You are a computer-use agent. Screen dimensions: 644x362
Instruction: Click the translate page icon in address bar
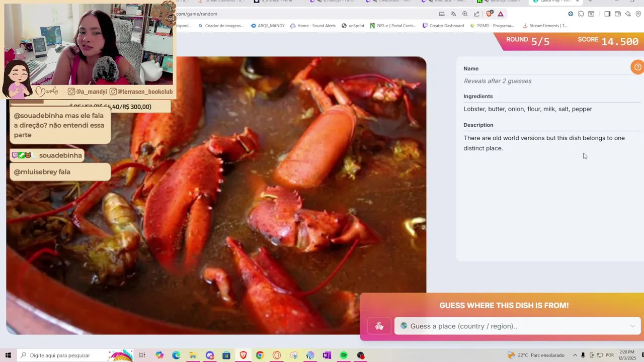pos(453,14)
